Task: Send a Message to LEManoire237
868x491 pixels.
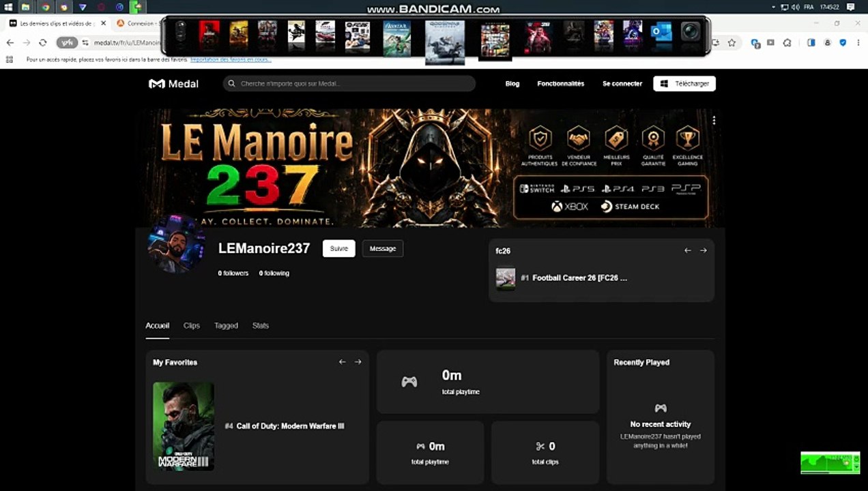Action: (x=382, y=248)
